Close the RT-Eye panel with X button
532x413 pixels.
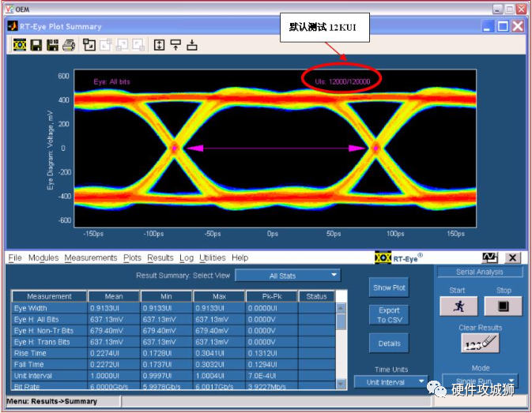(512, 258)
